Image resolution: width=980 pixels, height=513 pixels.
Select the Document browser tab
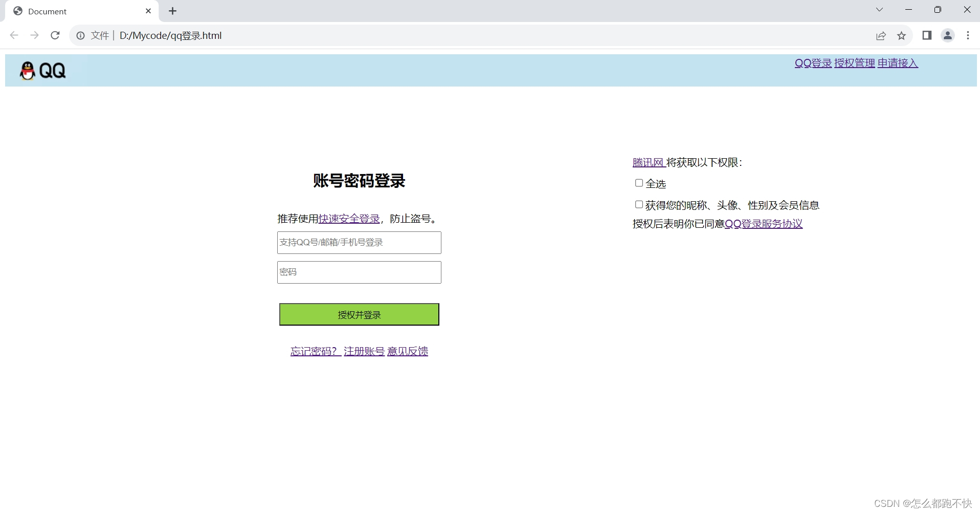coord(82,11)
